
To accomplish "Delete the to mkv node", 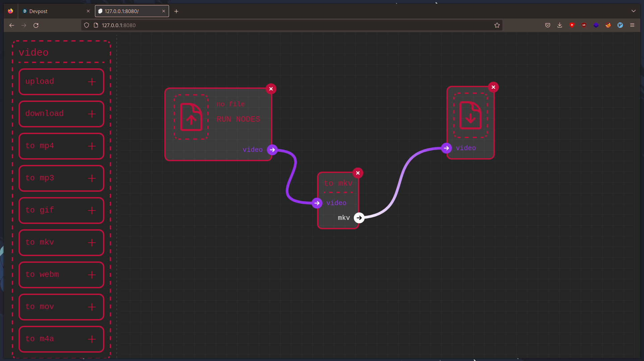I will (x=358, y=173).
